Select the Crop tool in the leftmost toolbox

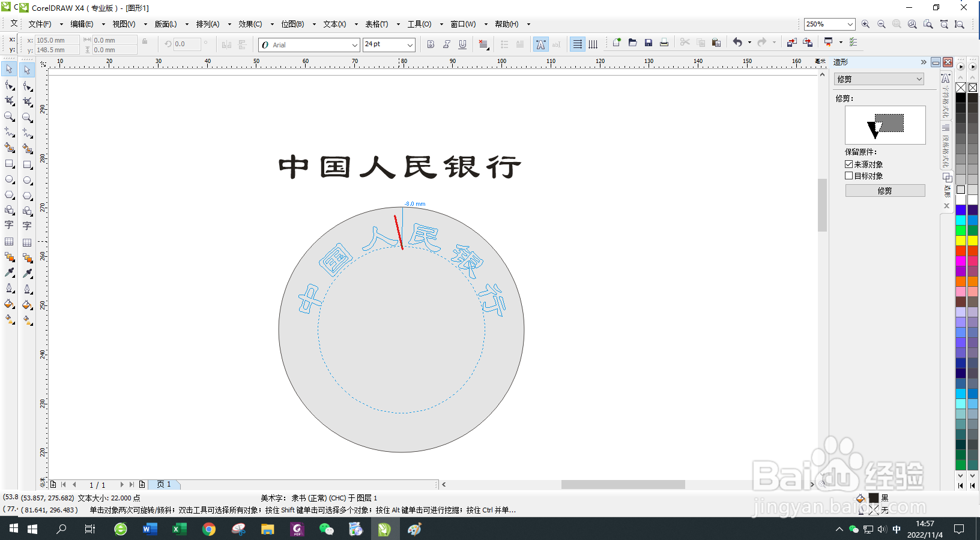tap(9, 101)
